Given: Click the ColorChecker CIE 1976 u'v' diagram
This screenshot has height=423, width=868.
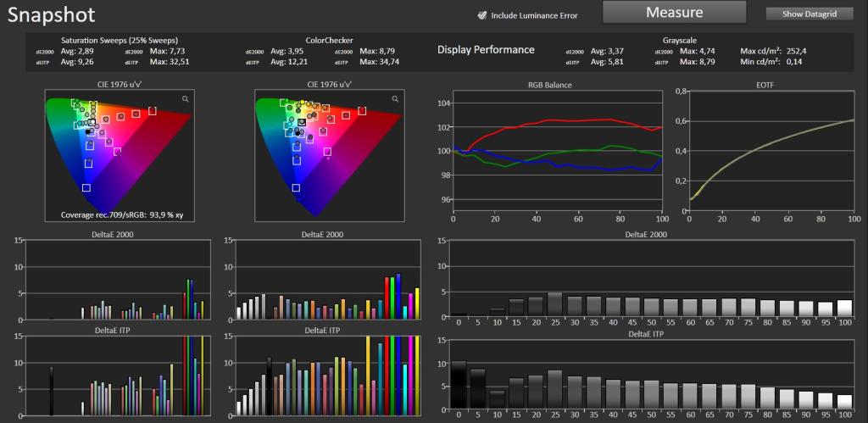Looking at the screenshot, I should click(330, 155).
